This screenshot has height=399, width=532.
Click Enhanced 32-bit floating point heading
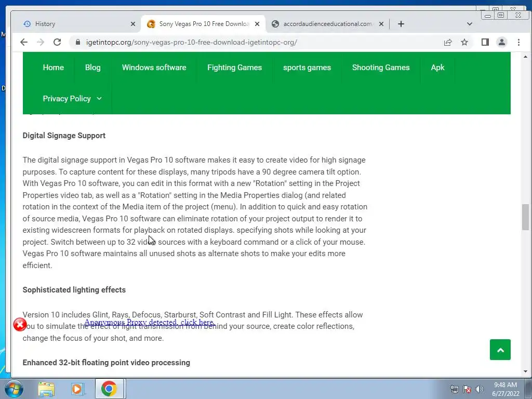click(x=106, y=362)
